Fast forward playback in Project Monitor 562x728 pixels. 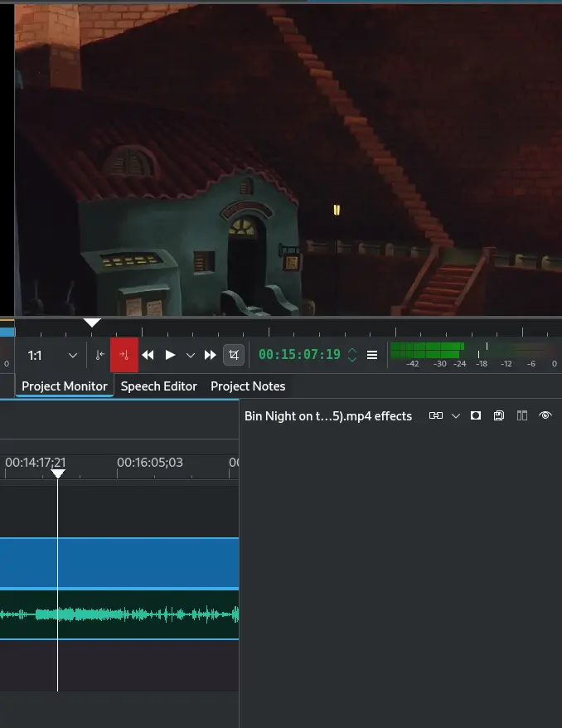(211, 355)
